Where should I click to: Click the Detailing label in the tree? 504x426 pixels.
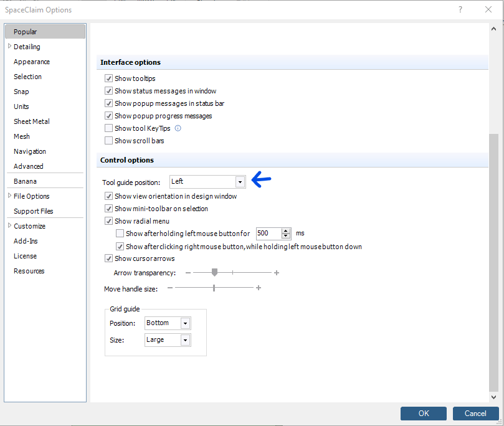[x=27, y=47]
